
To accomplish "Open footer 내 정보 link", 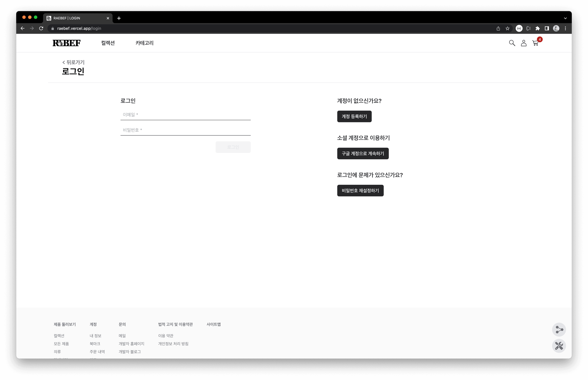I will coord(95,336).
